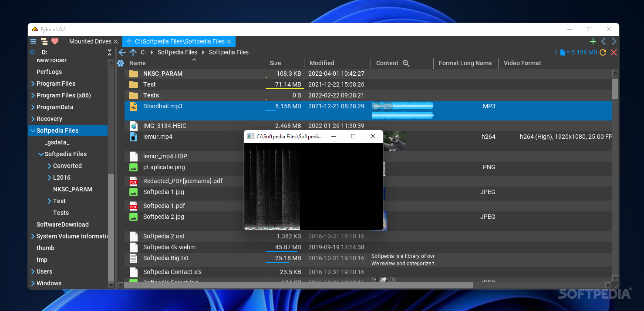The width and height of the screenshot is (644, 311).
Task: Expand the Windows tree node
Action: coord(33,283)
